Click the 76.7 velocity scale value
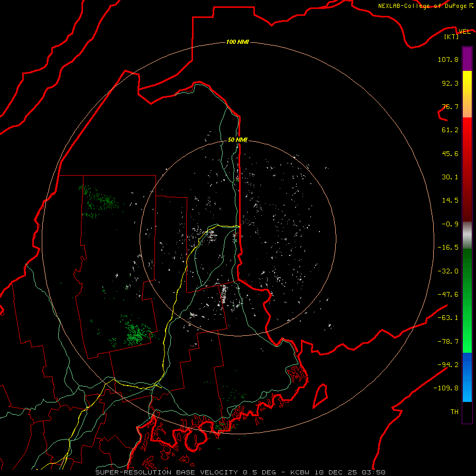This screenshot has width=476, height=476. (x=450, y=106)
